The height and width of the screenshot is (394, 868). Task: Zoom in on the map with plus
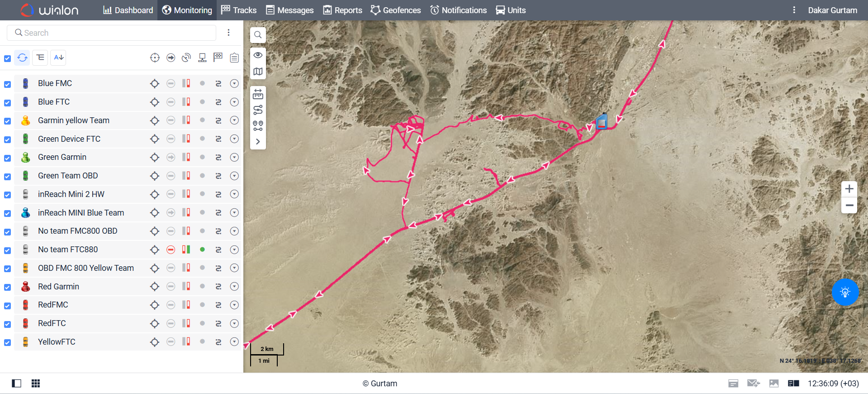849,189
